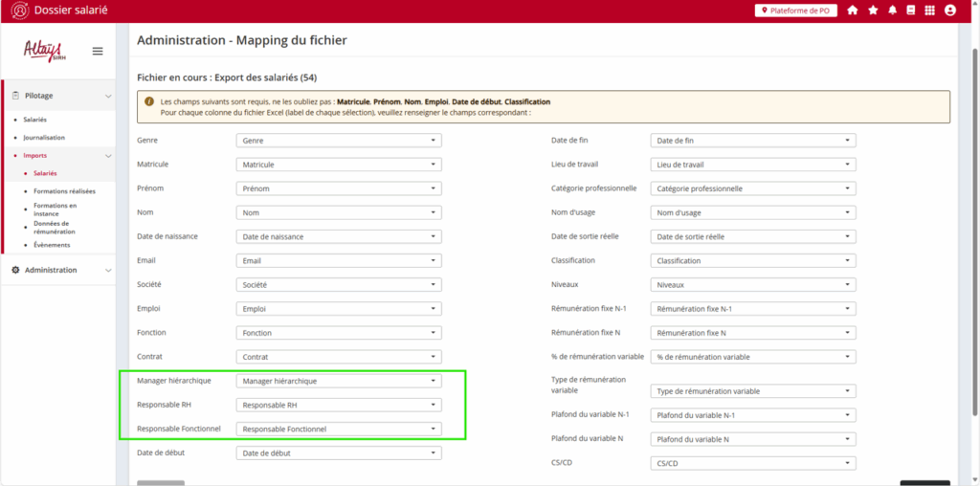Open the Date de début dropdown
This screenshot has width=980, height=486.
339,453
